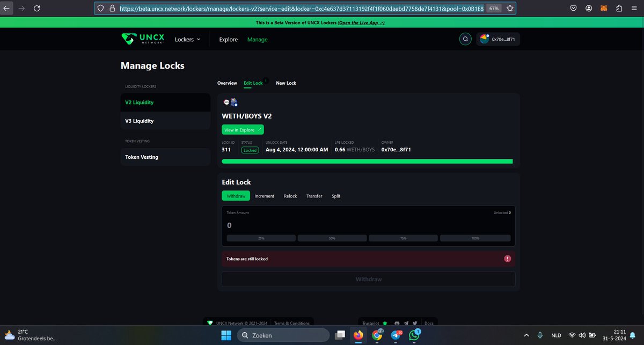Open the Terms & Conditions link
The height and width of the screenshot is (345, 644).
(292, 323)
